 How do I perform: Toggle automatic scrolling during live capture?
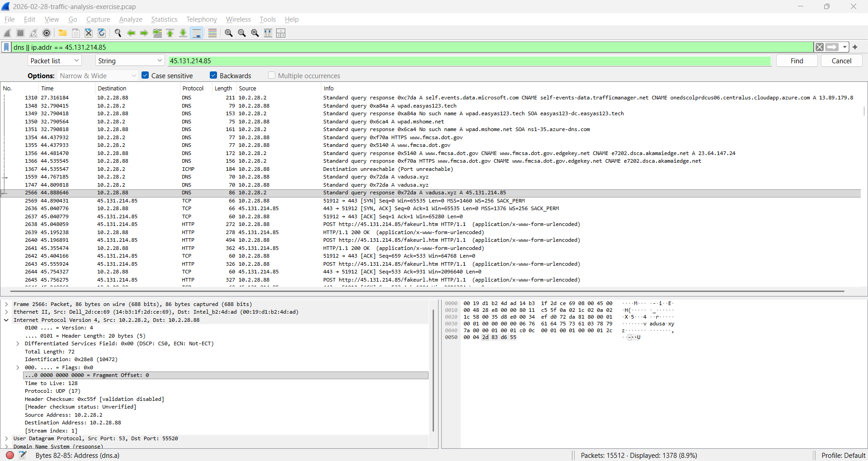tap(197, 33)
